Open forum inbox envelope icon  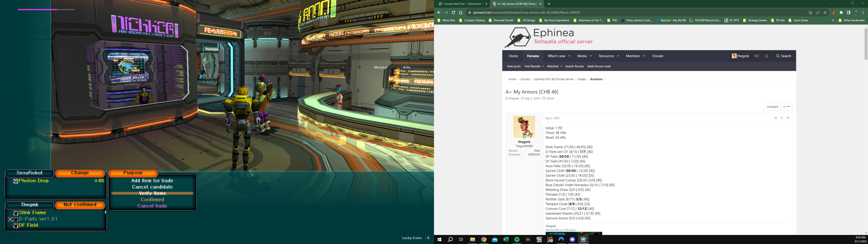tap(756, 56)
